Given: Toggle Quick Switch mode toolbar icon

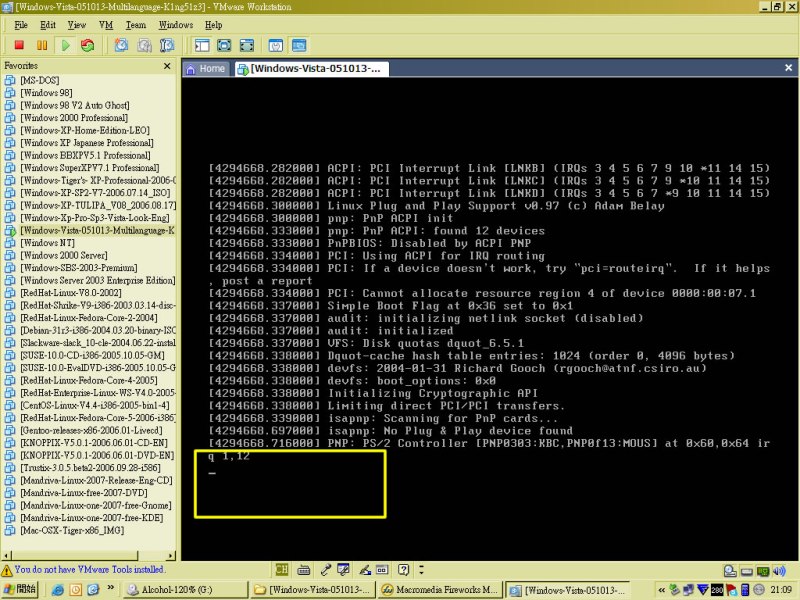Looking at the screenshot, I should pos(245,45).
